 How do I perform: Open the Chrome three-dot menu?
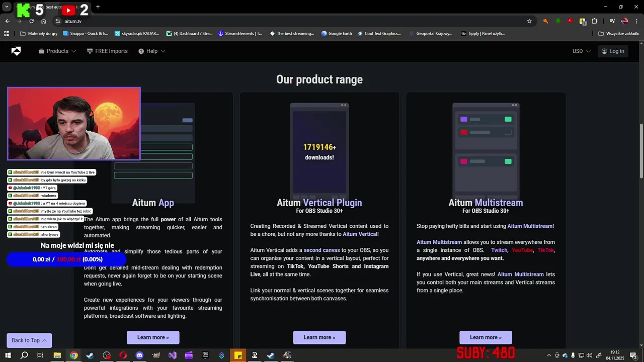click(x=636, y=21)
